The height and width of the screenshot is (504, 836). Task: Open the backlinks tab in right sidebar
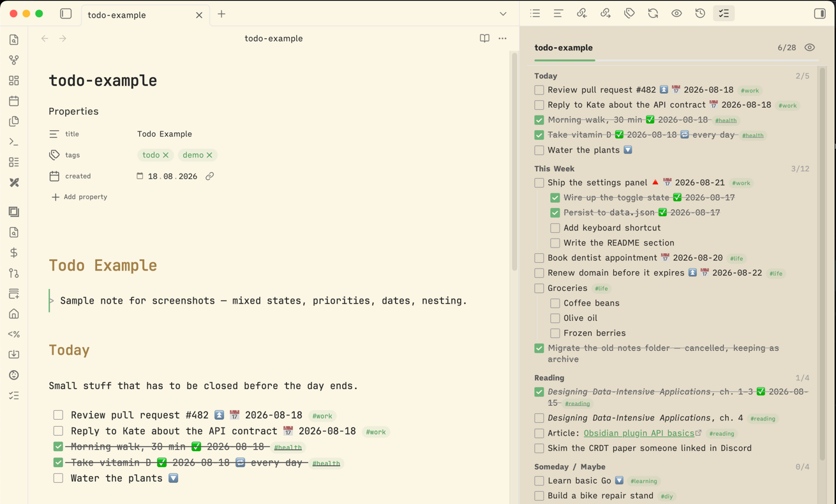(x=582, y=13)
